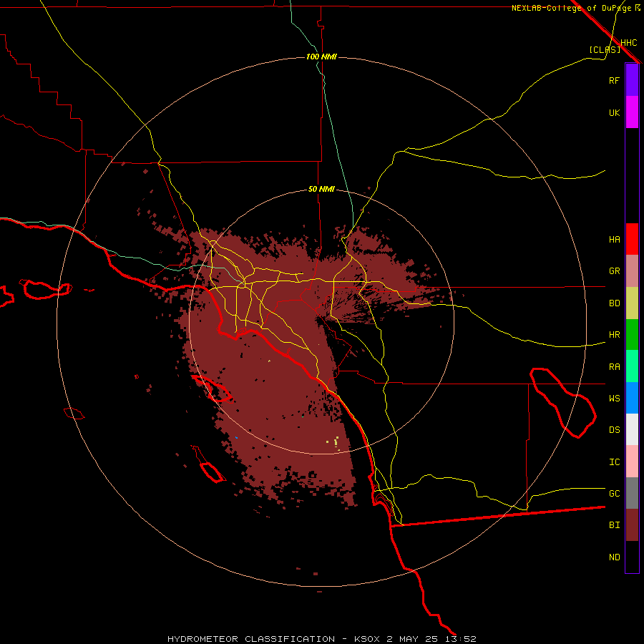Image resolution: width=644 pixels, height=644 pixels.
Task: Click the RA legend label
Action: point(614,367)
